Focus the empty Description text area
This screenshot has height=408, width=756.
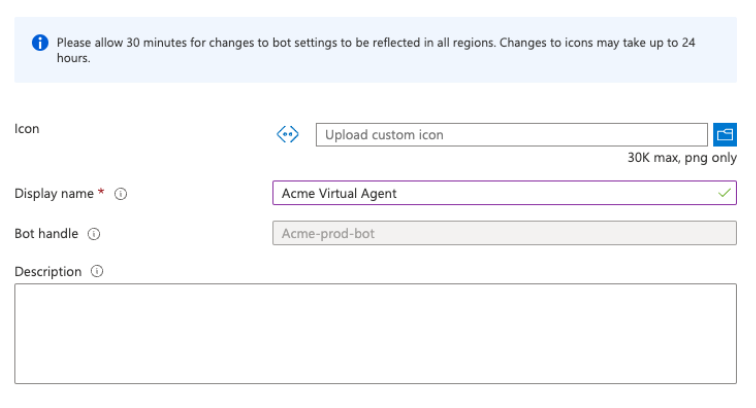coord(376,334)
